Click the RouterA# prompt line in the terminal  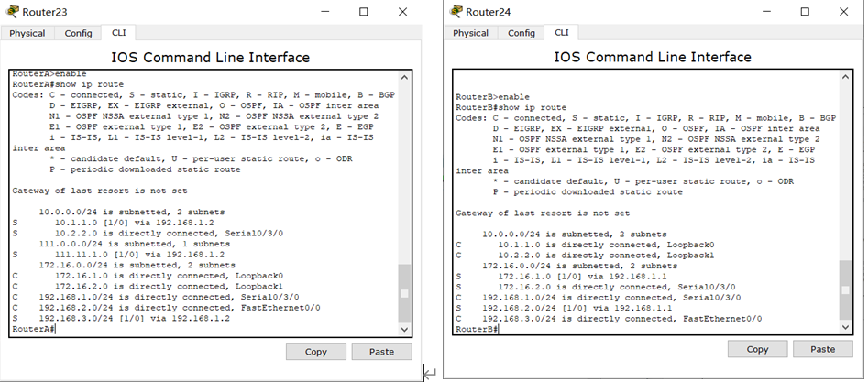203,330
